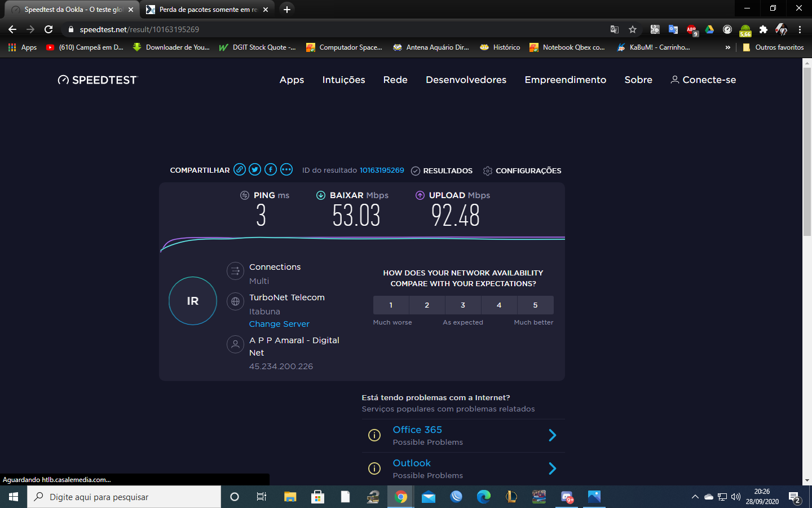Image resolution: width=812 pixels, height=508 pixels.
Task: Click the address bar URL field
Action: coord(338,29)
